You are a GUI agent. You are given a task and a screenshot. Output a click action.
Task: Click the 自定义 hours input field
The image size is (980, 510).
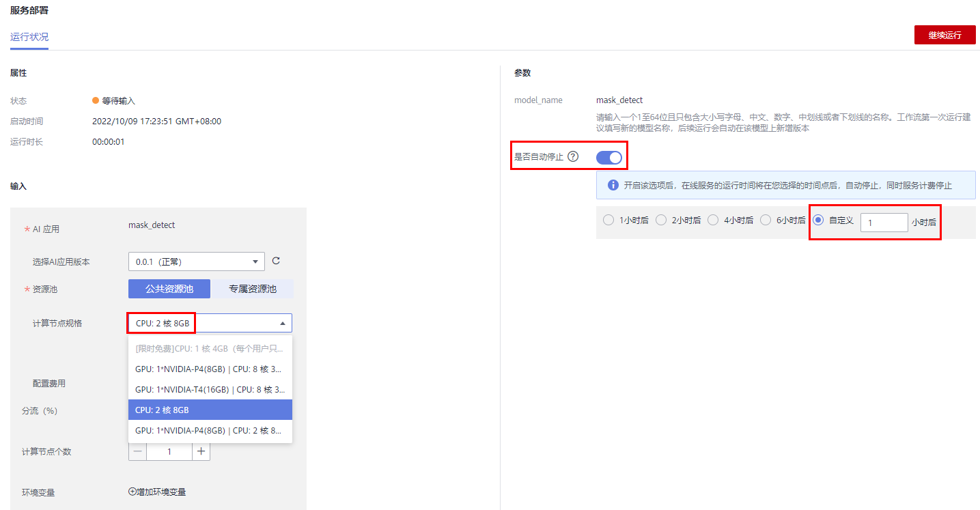tap(883, 223)
